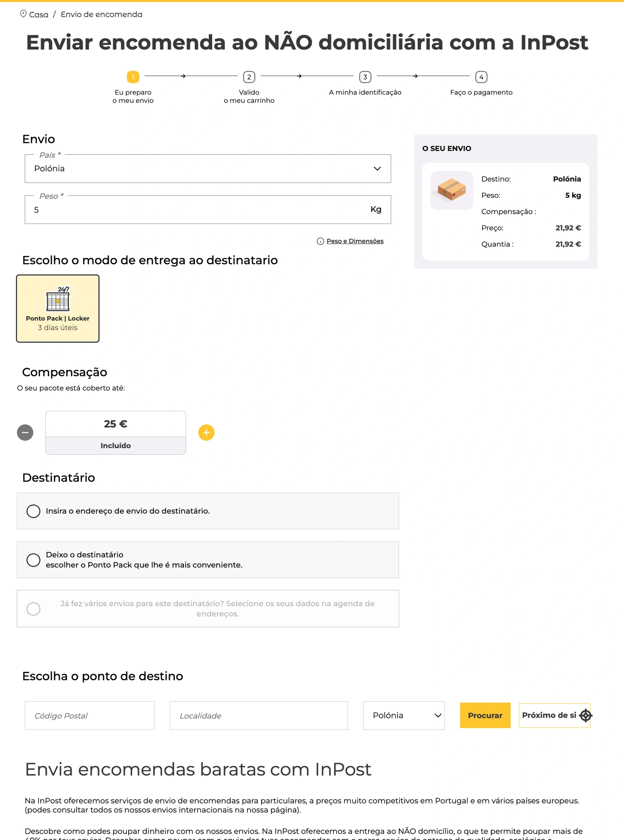Open the destination country dropdown next to Localidade

404,715
